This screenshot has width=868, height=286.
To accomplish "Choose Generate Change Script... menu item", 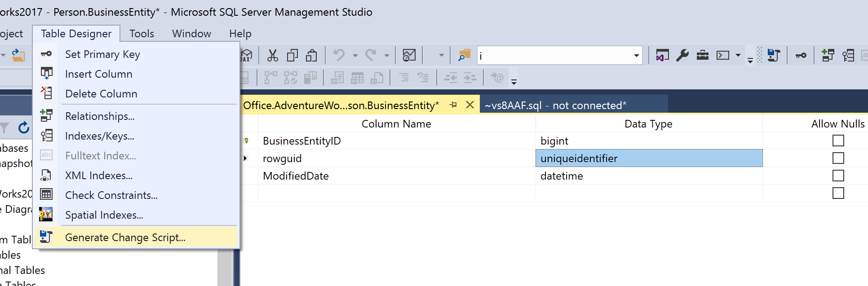I will (x=137, y=238).
